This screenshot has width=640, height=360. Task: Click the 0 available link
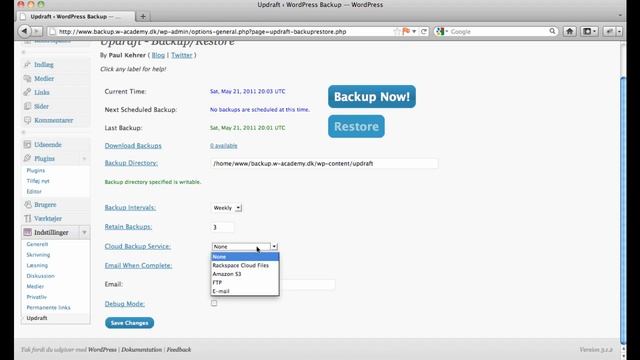coord(224,146)
